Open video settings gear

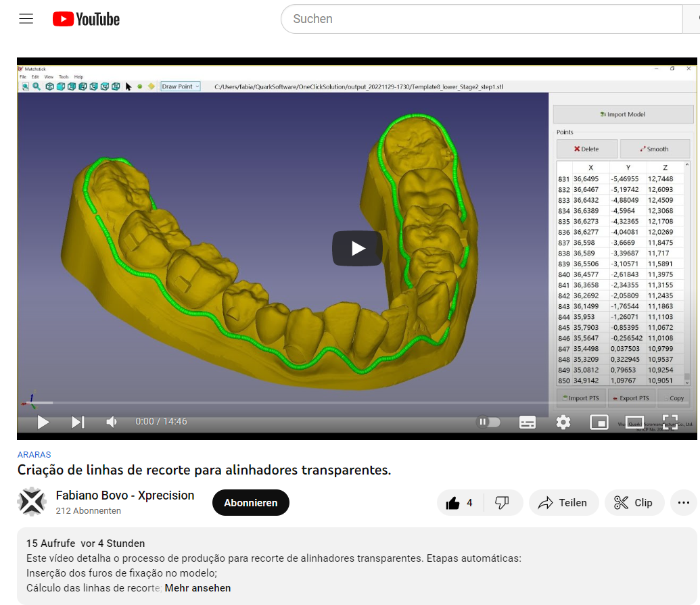coord(563,422)
